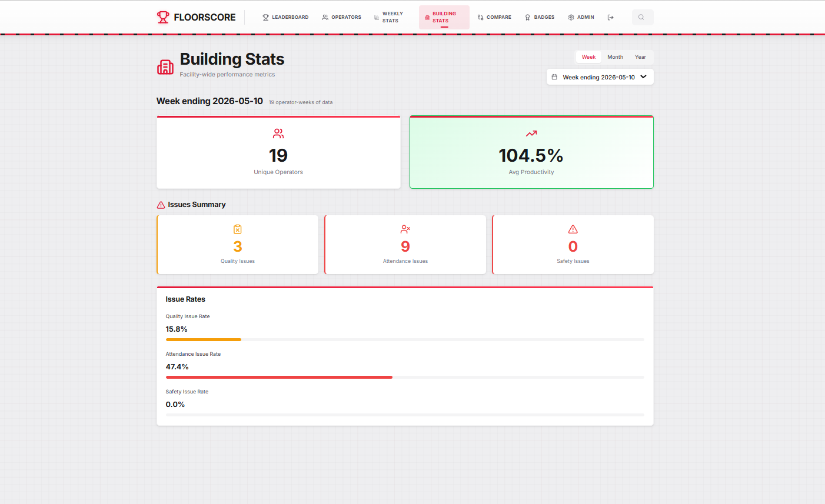Open the Week ending 2026-05-10 dropdown
This screenshot has width=825, height=504.
600,77
